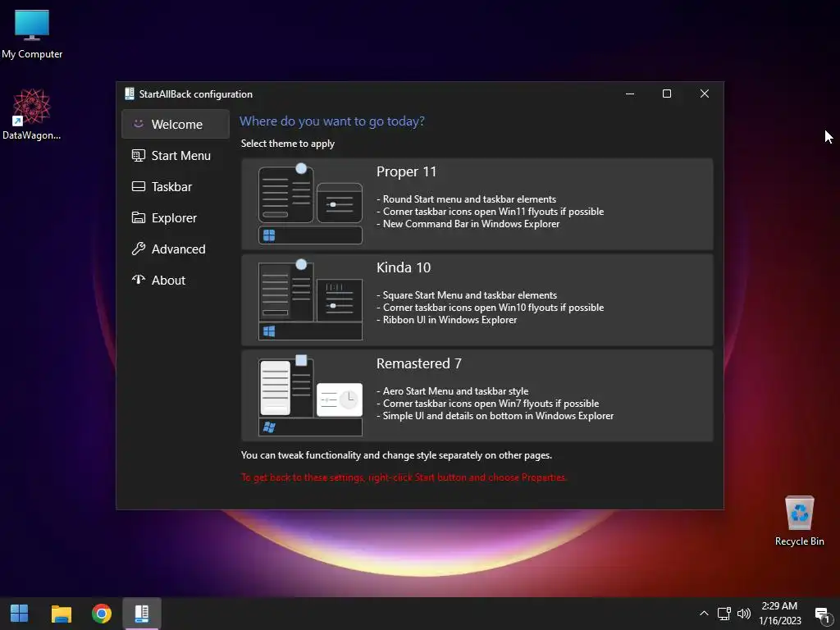Click 'Simple UI and details on bottom' text
This screenshot has width=840, height=630.
coord(498,416)
